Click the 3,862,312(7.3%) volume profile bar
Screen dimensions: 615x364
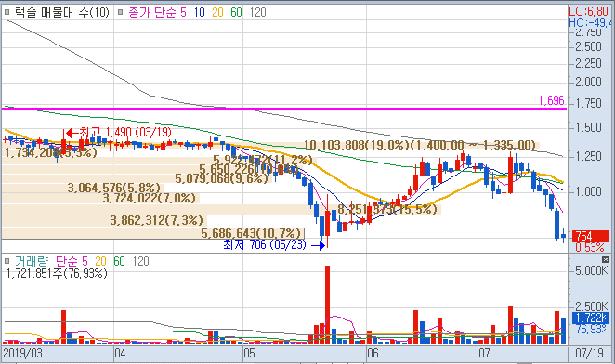pyautogui.click(x=104, y=220)
